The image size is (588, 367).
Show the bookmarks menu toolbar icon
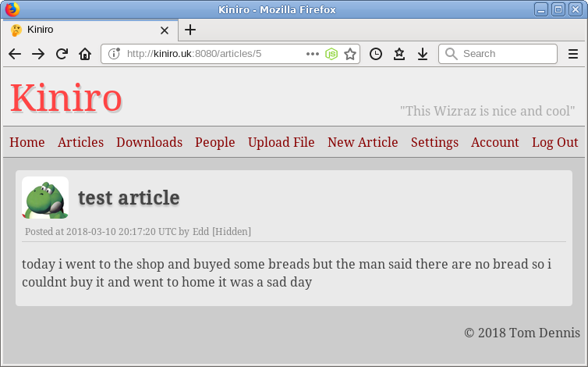399,54
